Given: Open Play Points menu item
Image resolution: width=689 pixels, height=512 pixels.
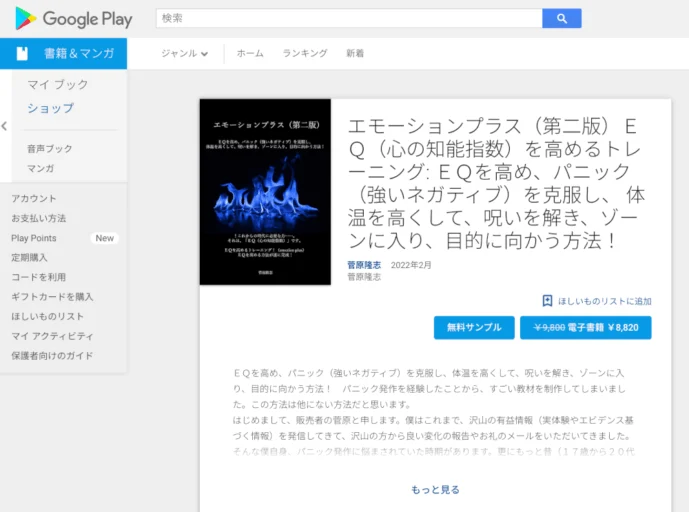Looking at the screenshot, I should (34, 238).
